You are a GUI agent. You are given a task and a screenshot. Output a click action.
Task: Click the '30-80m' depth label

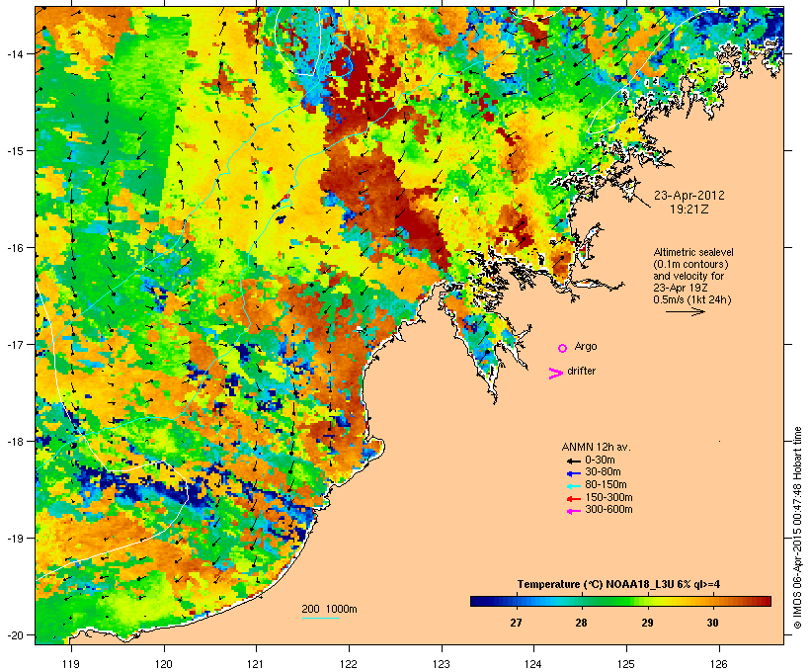603,472
